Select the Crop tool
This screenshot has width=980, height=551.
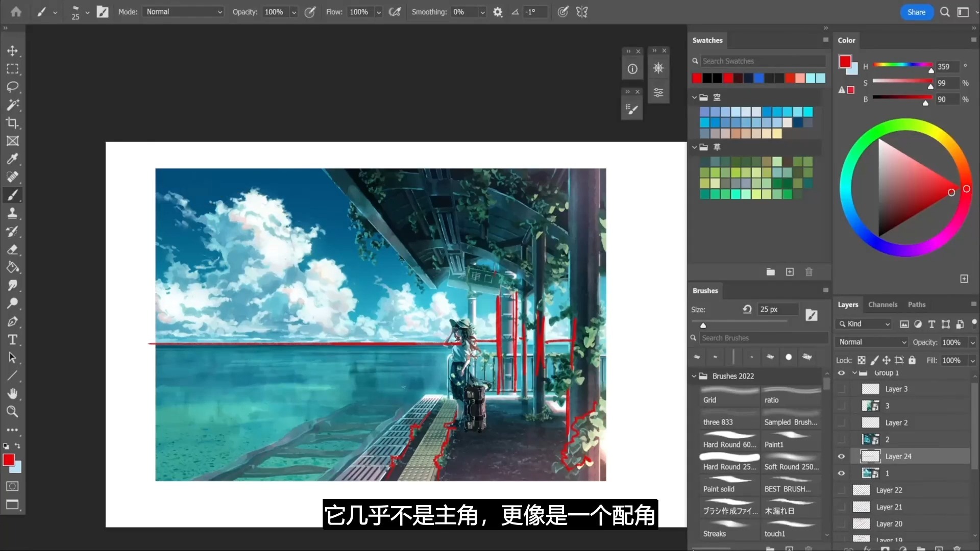click(12, 122)
